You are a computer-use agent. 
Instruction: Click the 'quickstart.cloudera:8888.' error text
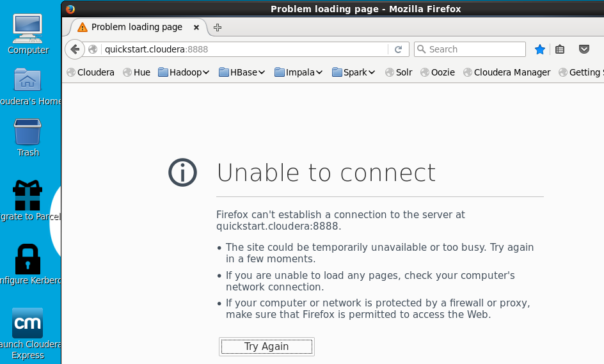278,226
